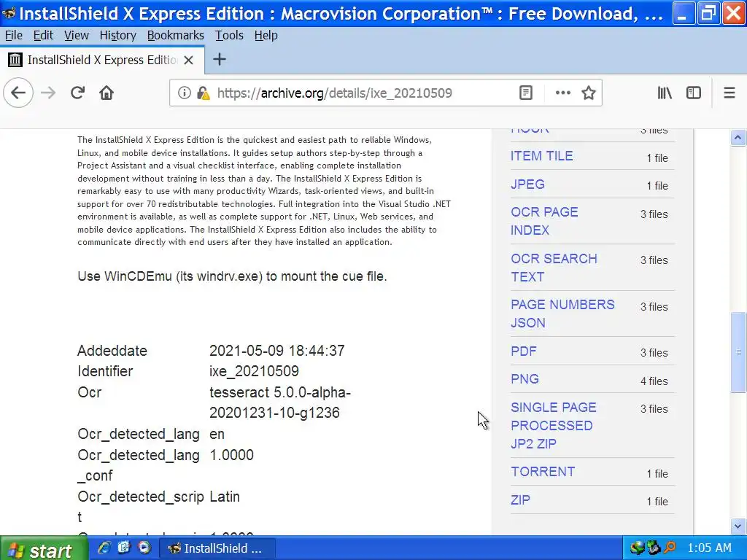Open the ZIP download link
The width and height of the screenshot is (747, 560).
tap(520, 500)
